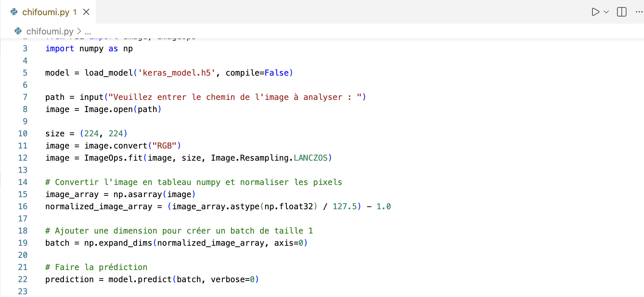
Task: Click the Python icon in the tab
Action: [x=14, y=12]
